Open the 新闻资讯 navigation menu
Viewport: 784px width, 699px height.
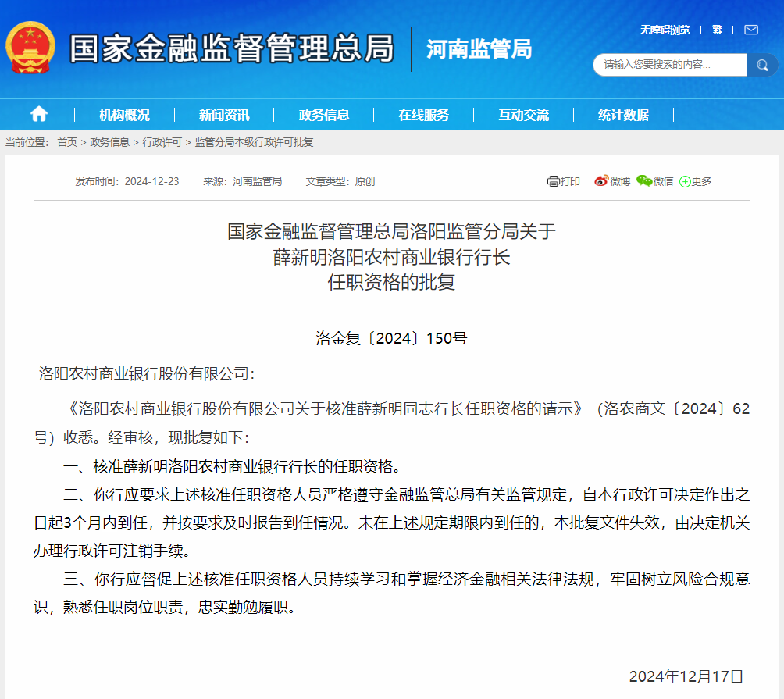224,115
